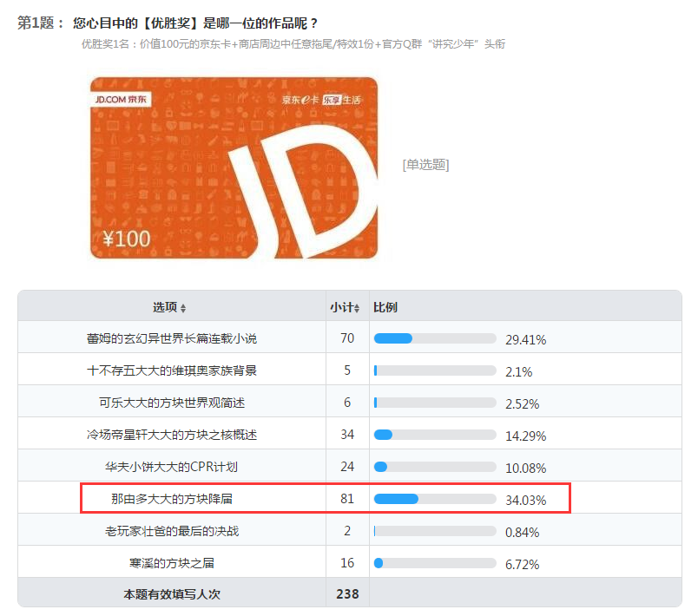Select the row 蕾姆的玄幻异世界长篇连载小说
This screenshot has width=698, height=616.
350,337
